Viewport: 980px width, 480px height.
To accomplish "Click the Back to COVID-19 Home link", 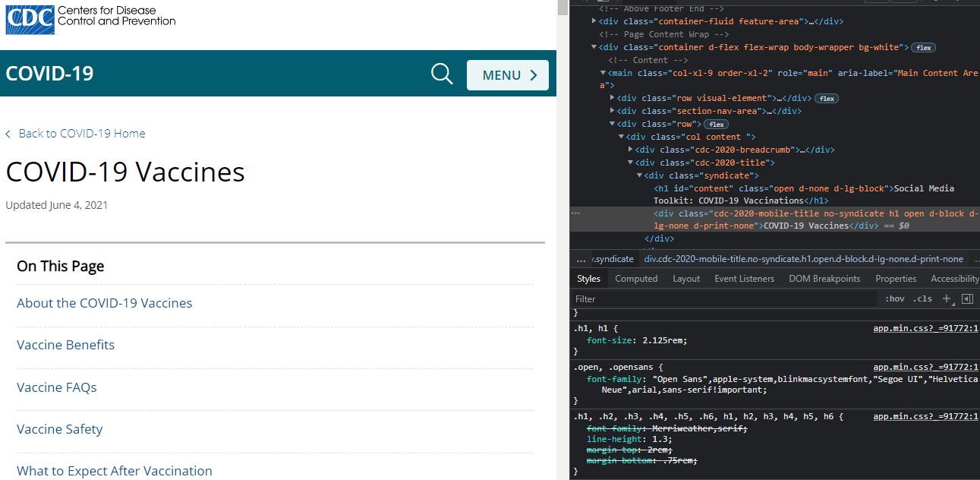I will tap(81, 134).
